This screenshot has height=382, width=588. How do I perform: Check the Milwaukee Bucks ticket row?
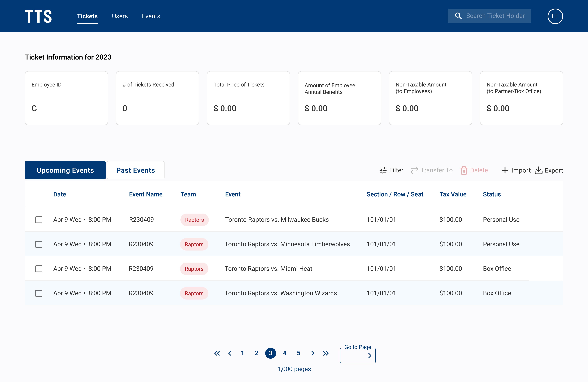[39, 220]
